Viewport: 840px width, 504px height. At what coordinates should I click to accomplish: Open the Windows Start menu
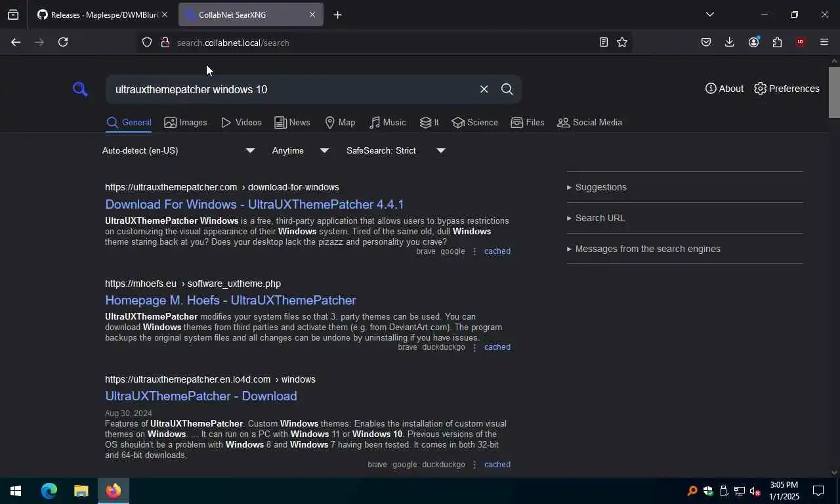[x=16, y=491]
